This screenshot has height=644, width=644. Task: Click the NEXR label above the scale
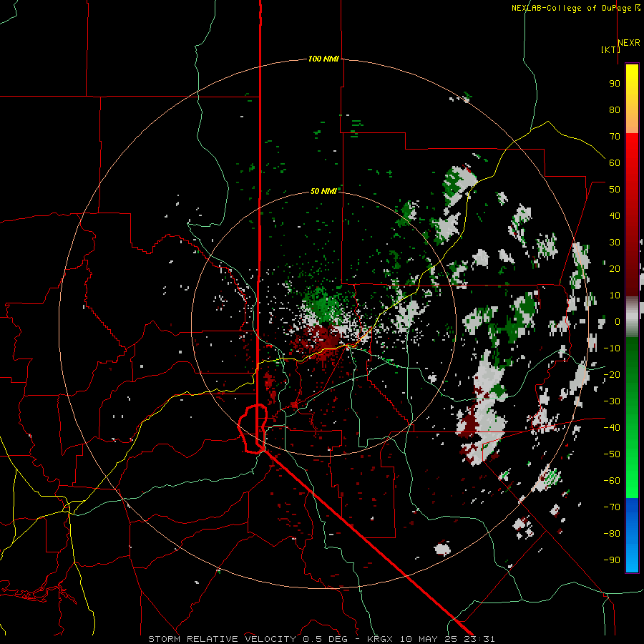pyautogui.click(x=629, y=43)
